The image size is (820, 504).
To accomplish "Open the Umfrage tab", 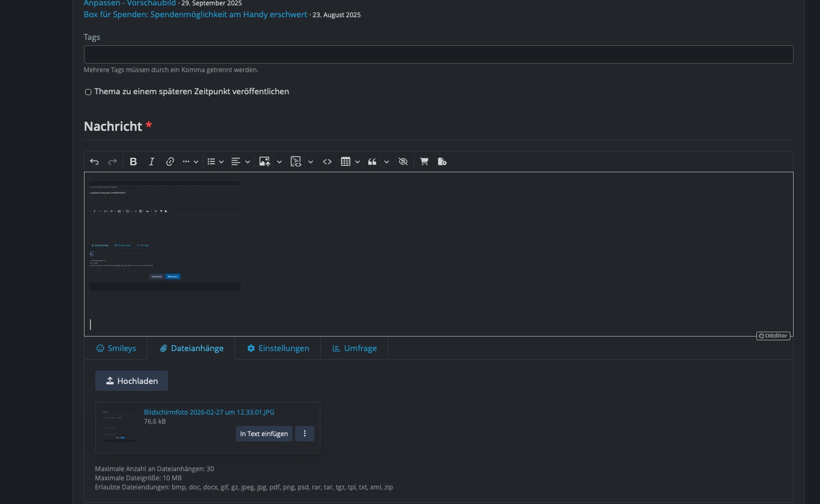I will pos(354,348).
